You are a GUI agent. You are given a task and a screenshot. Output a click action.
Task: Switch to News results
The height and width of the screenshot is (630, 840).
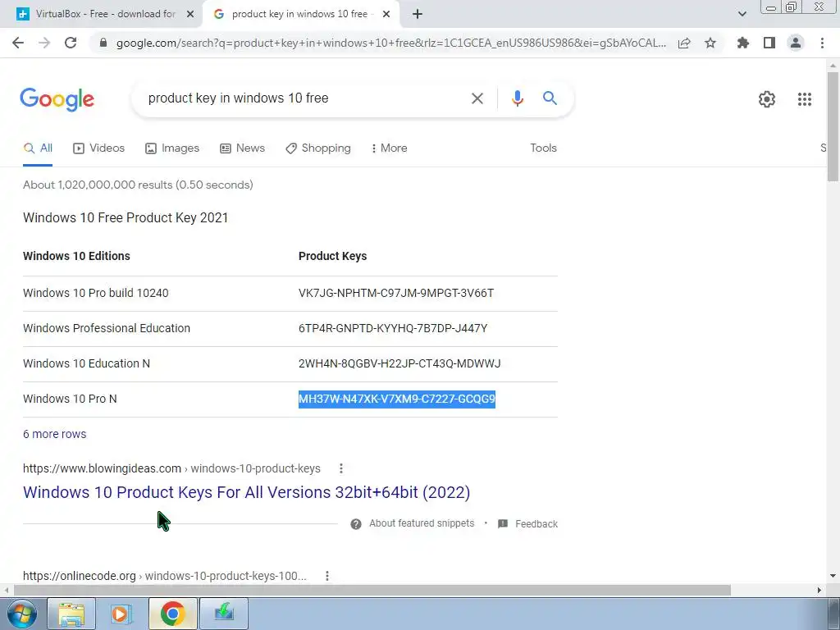click(x=242, y=148)
